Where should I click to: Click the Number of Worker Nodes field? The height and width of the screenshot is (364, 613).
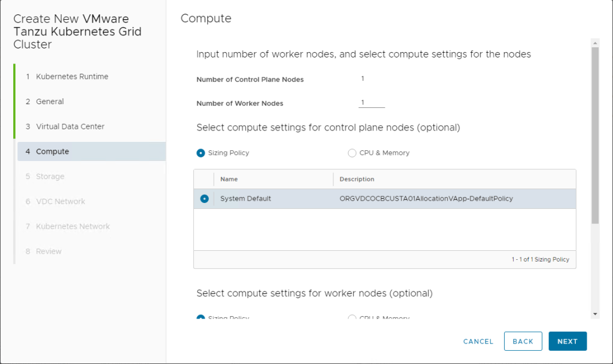371,102
